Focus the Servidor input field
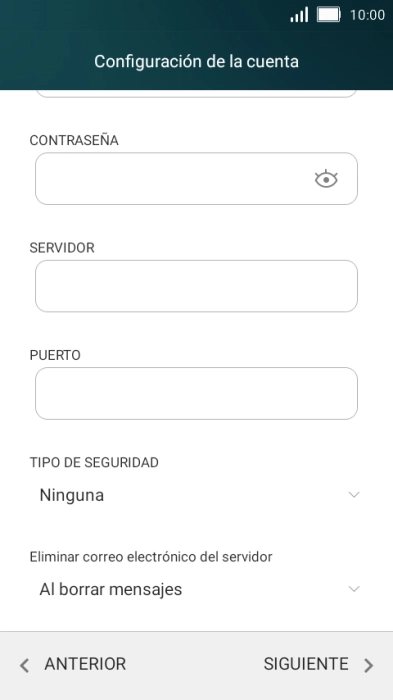 (x=196, y=286)
